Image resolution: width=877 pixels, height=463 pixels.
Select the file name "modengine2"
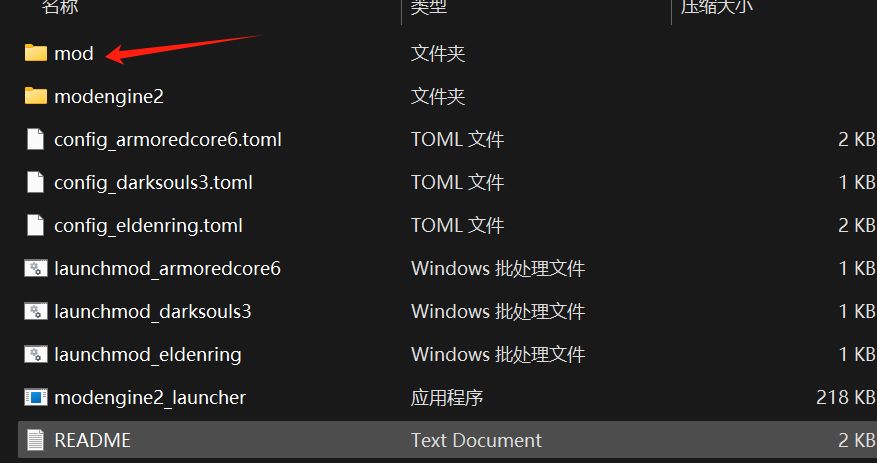coord(109,97)
